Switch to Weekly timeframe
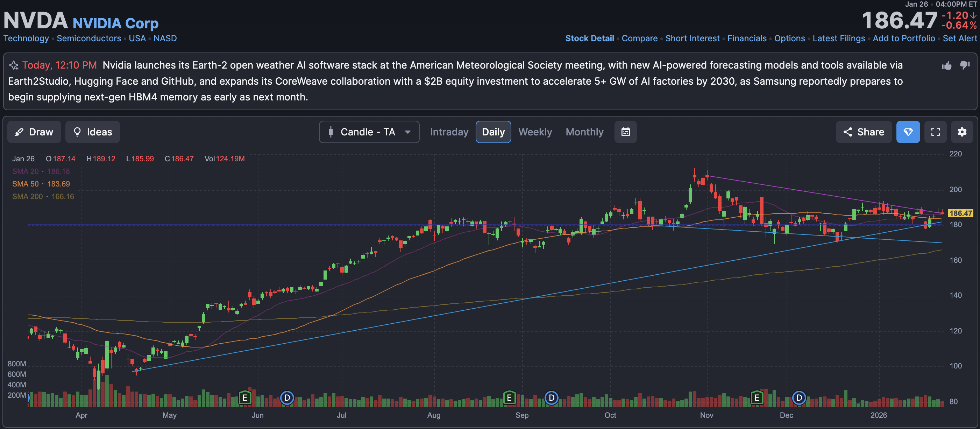This screenshot has width=980, height=429. point(535,132)
